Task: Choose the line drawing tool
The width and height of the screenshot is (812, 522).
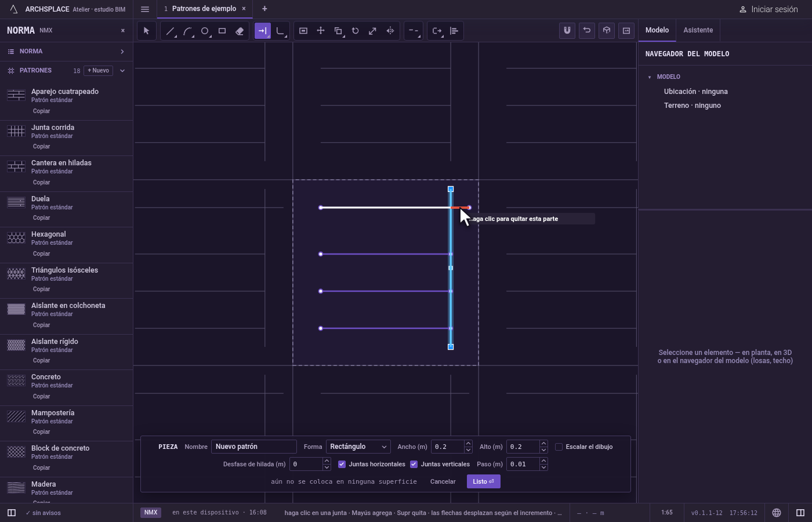Action: tap(170, 31)
